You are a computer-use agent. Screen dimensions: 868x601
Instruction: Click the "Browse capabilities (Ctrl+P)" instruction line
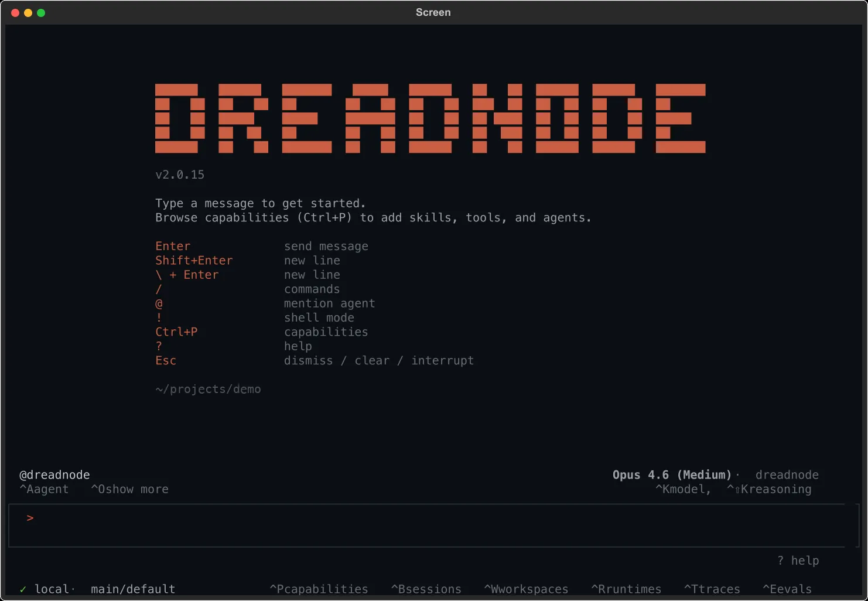point(373,218)
